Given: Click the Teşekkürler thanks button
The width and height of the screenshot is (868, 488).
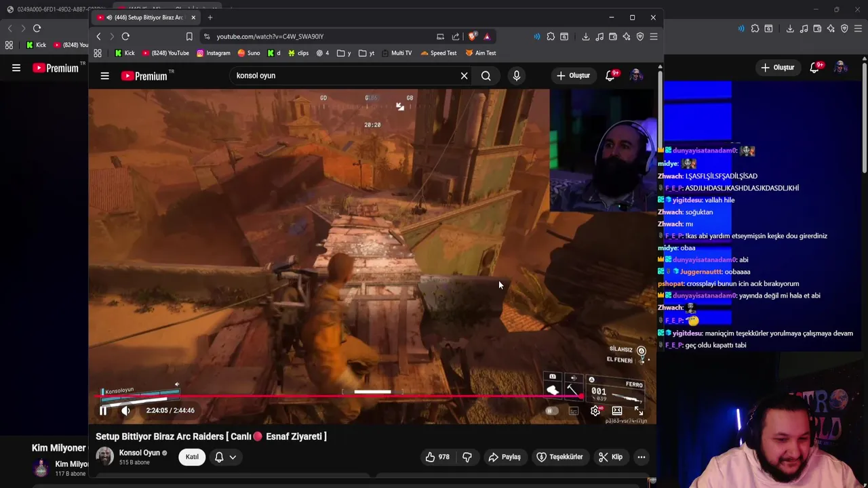Looking at the screenshot, I should point(559,457).
